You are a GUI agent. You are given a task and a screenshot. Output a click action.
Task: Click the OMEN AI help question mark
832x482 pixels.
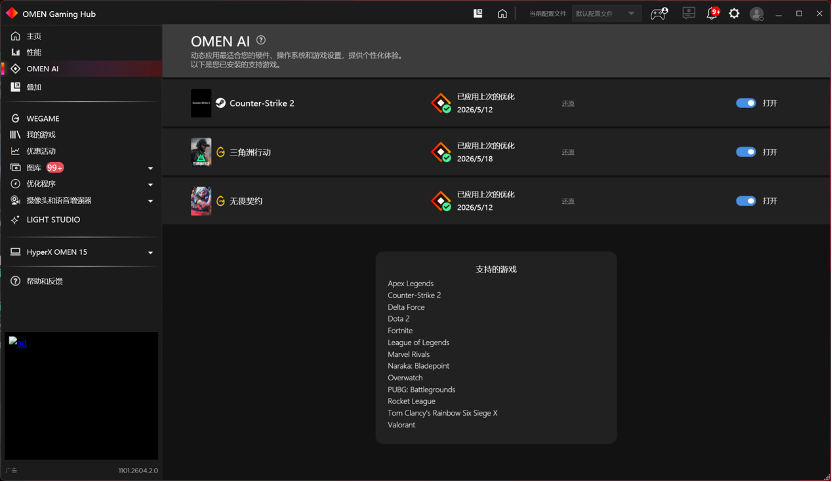261,40
